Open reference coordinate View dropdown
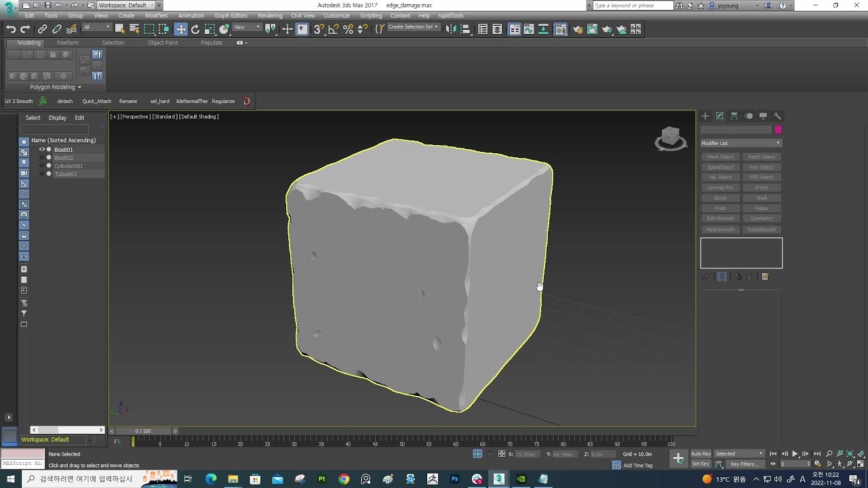Screen dimensions: 868x488 coord(247,28)
